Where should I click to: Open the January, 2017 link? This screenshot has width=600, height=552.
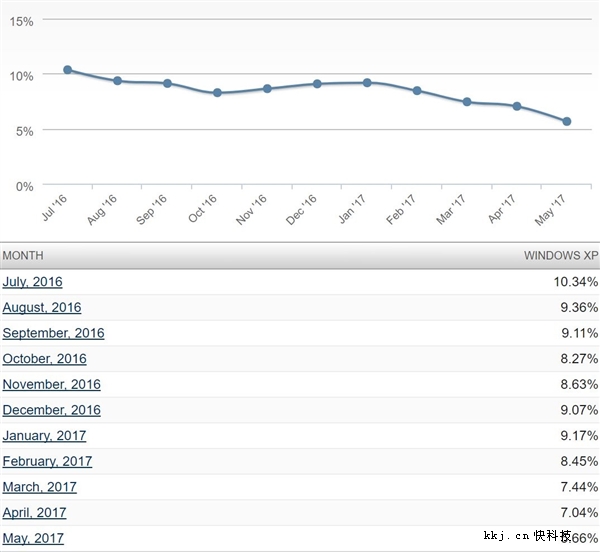(44, 436)
